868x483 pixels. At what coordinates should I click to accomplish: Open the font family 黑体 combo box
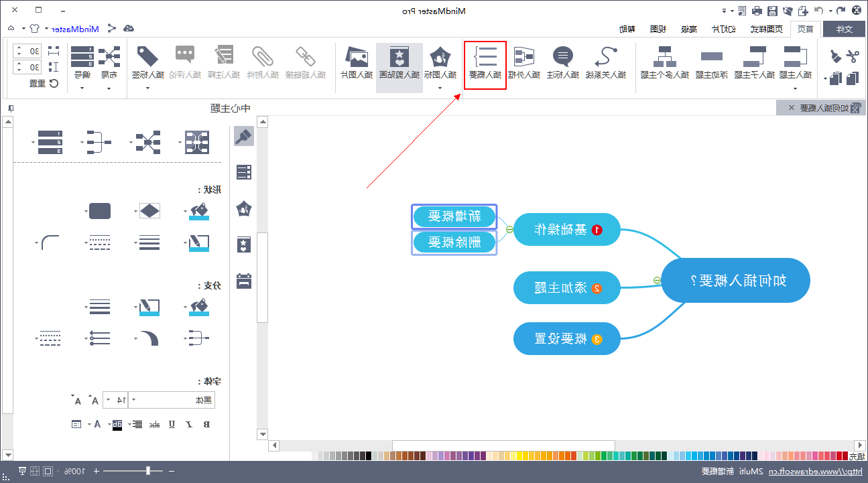tap(170, 400)
